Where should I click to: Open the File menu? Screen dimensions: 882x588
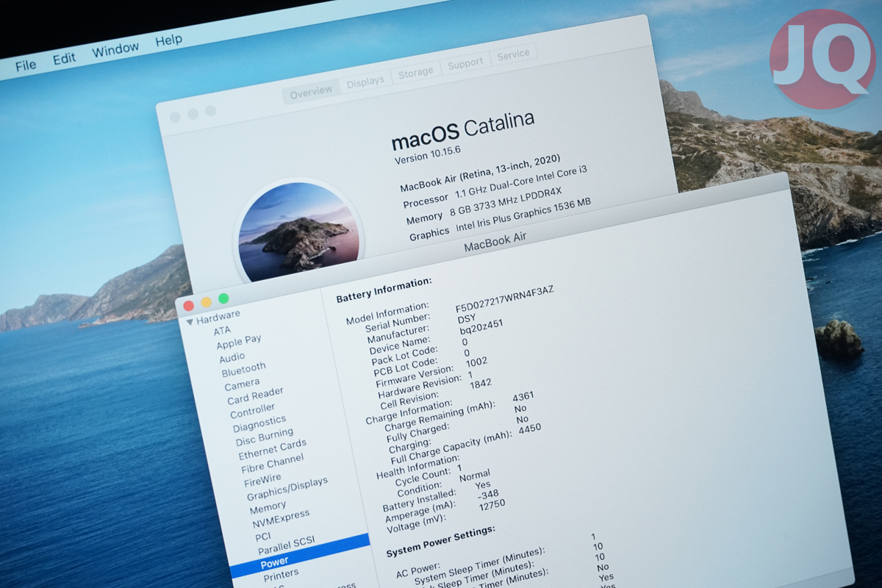click(26, 65)
